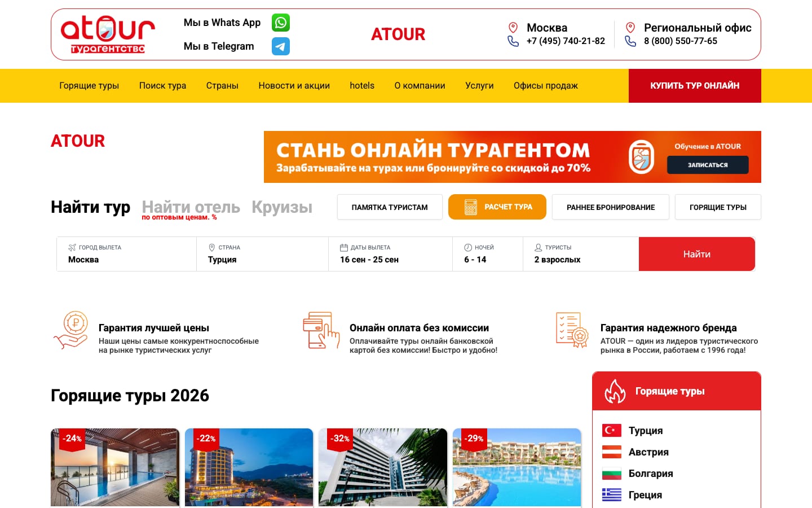This screenshot has width=812, height=508.
Task: Click the Купить тур онлайн button
Action: tap(695, 86)
